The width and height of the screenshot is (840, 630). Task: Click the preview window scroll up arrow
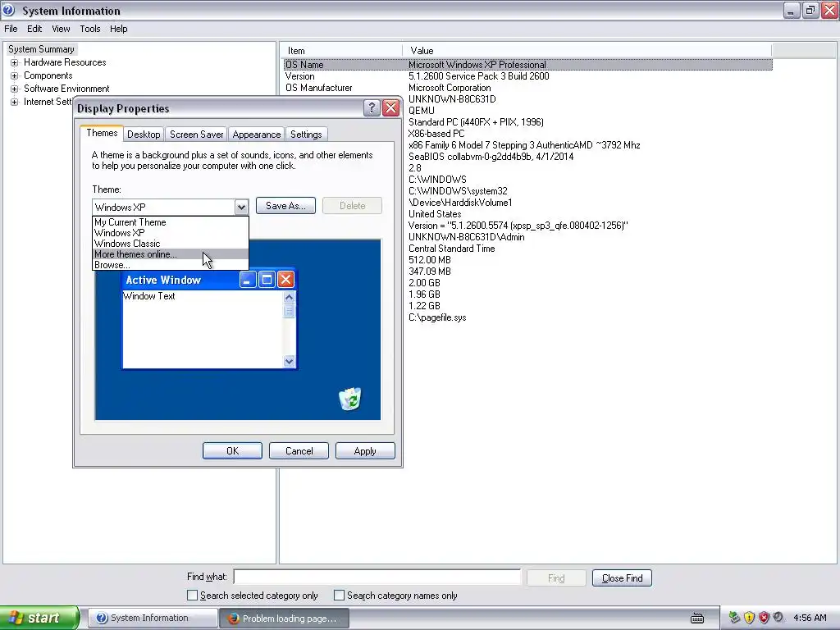(290, 297)
